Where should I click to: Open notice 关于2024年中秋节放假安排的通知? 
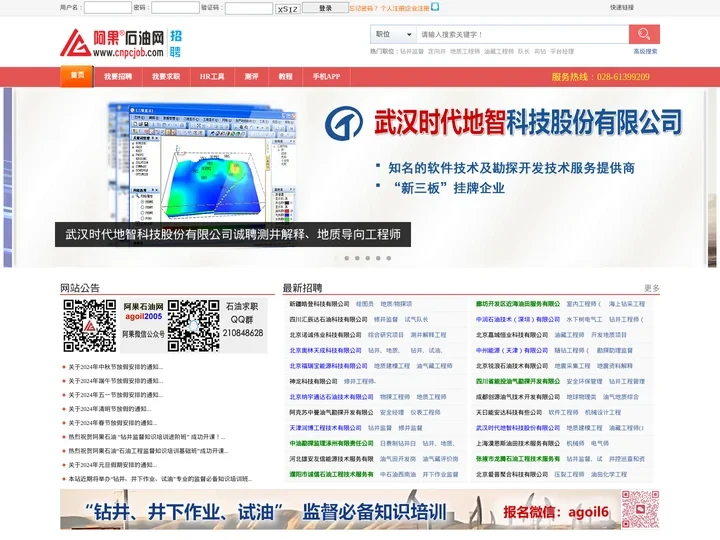(x=116, y=367)
